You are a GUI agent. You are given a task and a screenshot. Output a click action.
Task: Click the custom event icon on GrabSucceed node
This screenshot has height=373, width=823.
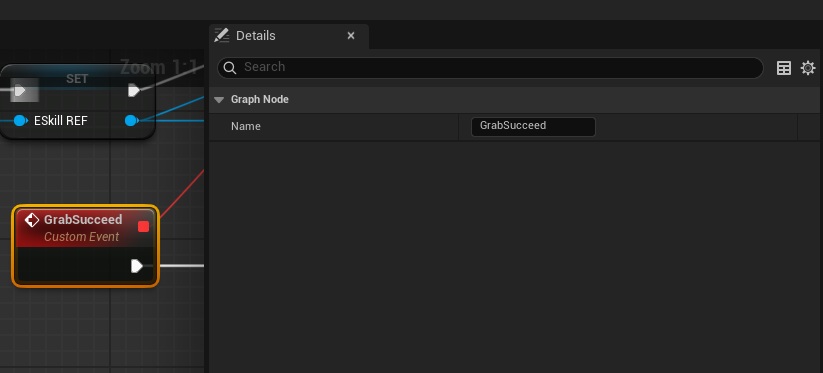click(32, 220)
